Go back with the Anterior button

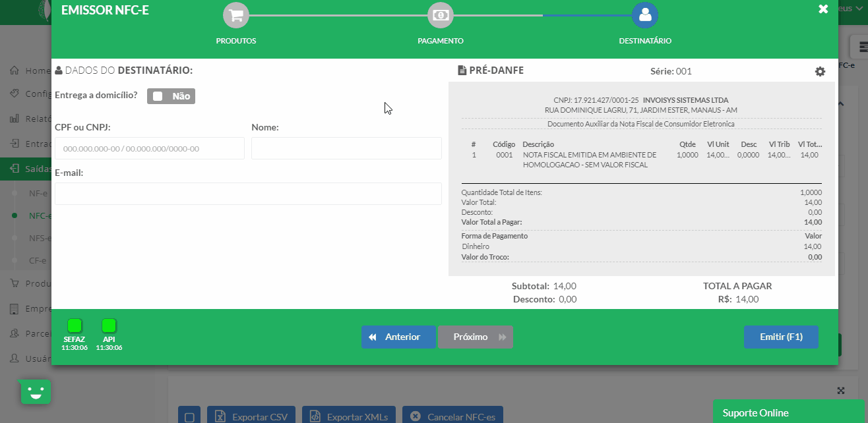point(398,337)
